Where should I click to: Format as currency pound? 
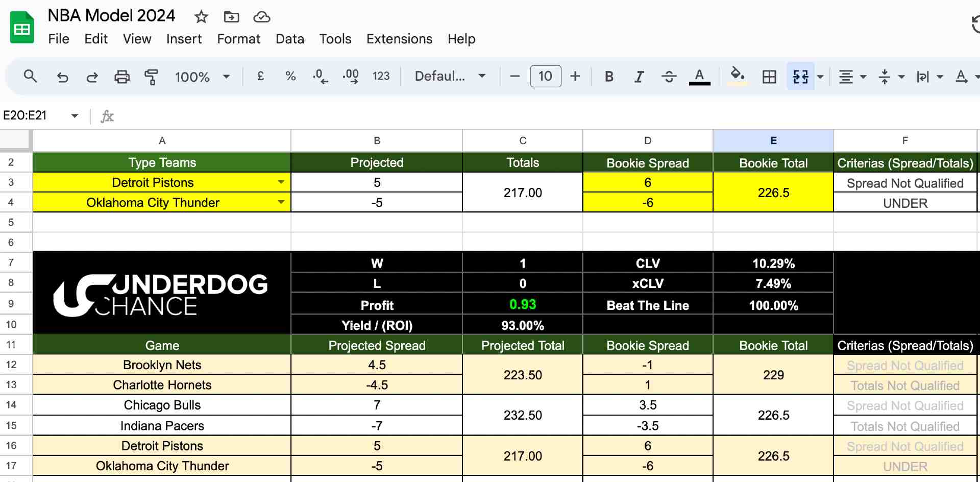tap(260, 76)
